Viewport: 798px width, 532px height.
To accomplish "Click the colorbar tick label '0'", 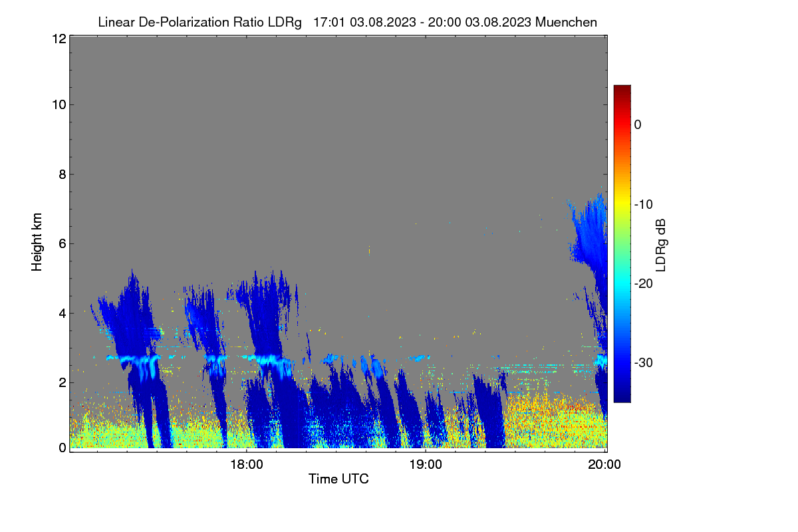I will tap(638, 124).
